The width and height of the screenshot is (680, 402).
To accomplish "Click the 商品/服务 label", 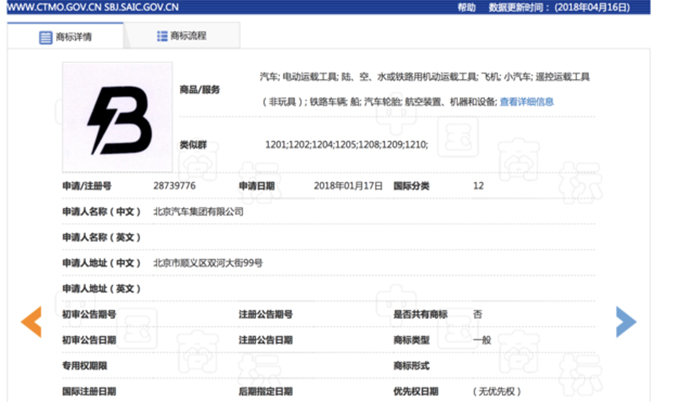I will coord(199,90).
